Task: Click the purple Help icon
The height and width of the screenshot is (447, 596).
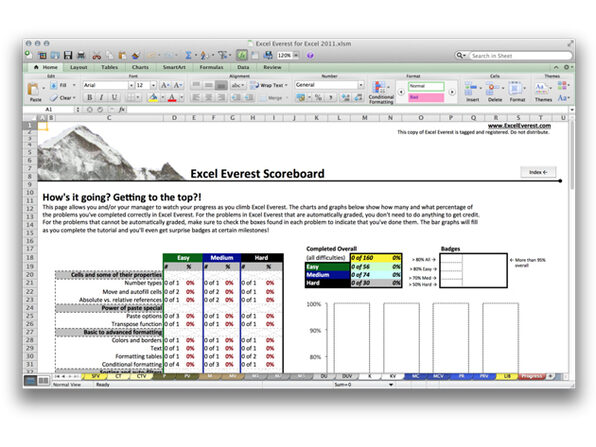Action: pos(310,55)
